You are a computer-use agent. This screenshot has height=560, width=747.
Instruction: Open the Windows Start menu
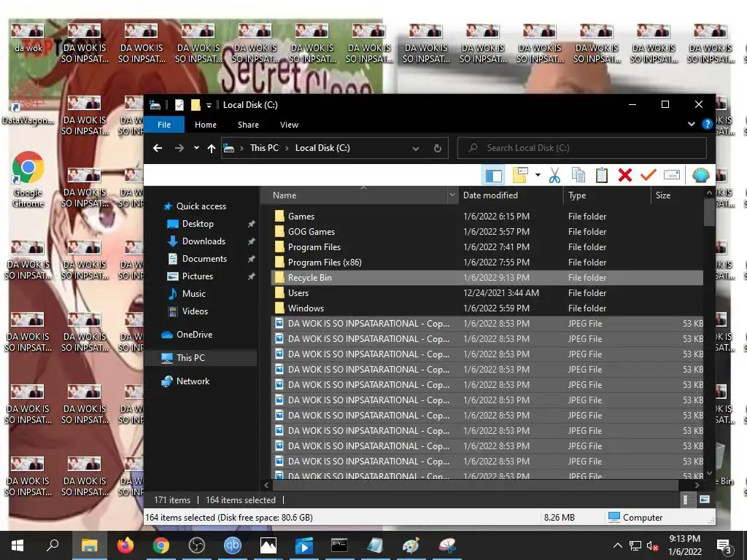[x=18, y=545]
